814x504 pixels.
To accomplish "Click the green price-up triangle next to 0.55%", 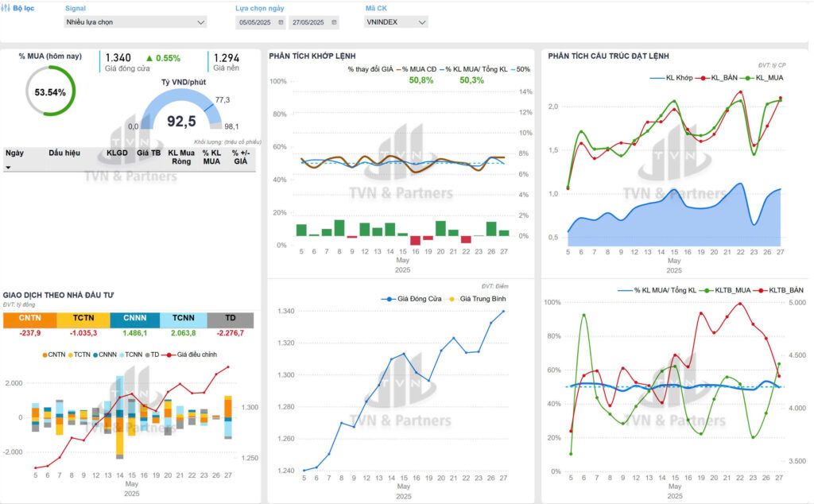I will pos(149,58).
